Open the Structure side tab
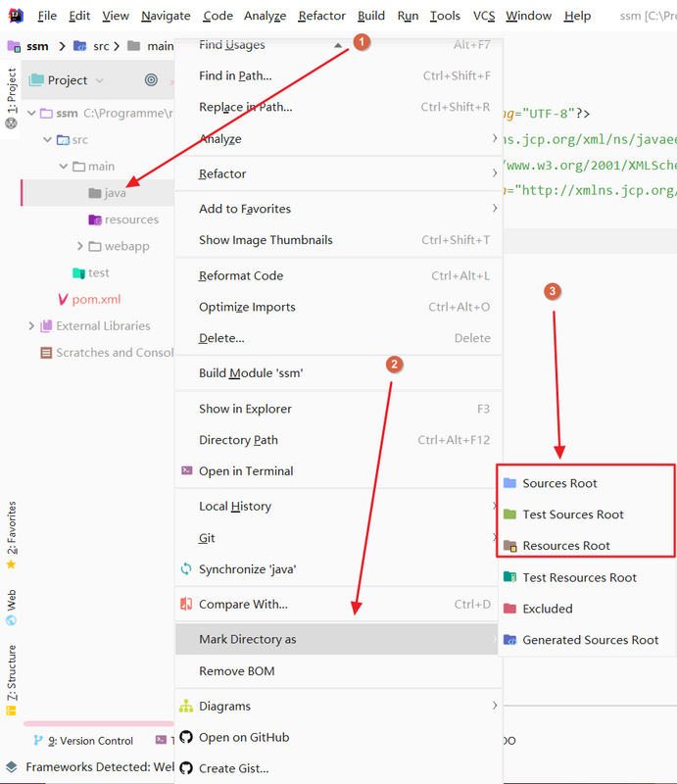 12,672
